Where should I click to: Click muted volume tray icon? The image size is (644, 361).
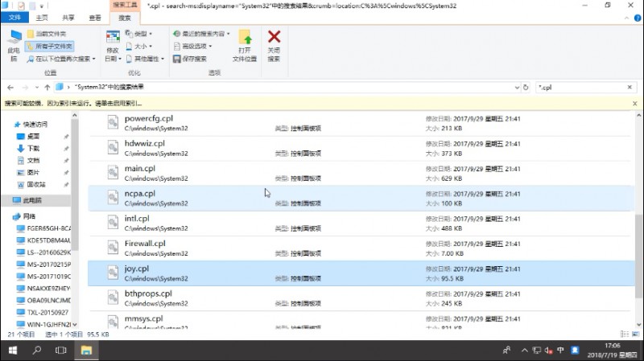coord(548,350)
